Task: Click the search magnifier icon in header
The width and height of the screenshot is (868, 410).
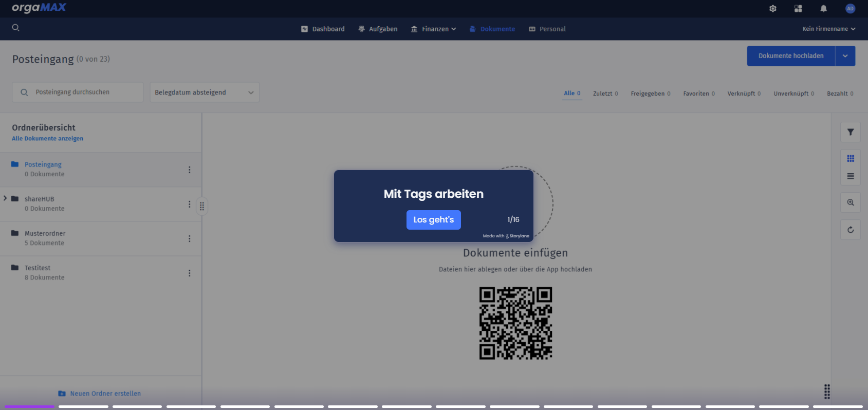Action: [x=15, y=28]
